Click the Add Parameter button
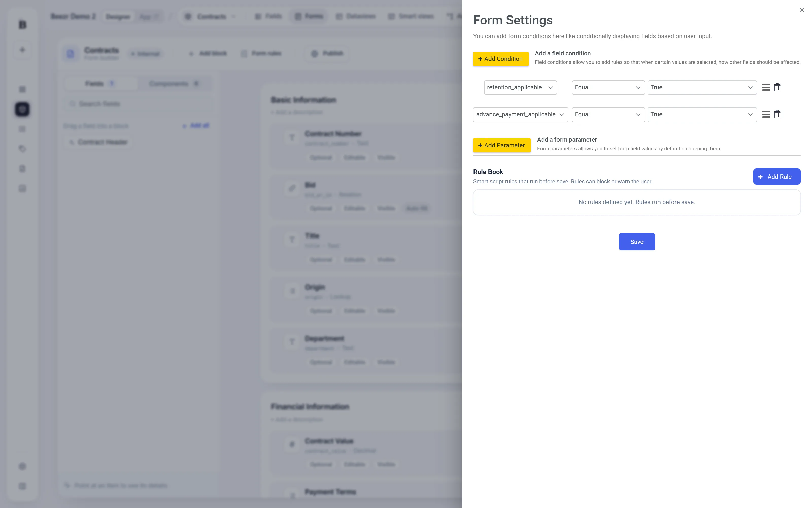Viewport: 812px width, 508px height. pyautogui.click(x=502, y=145)
